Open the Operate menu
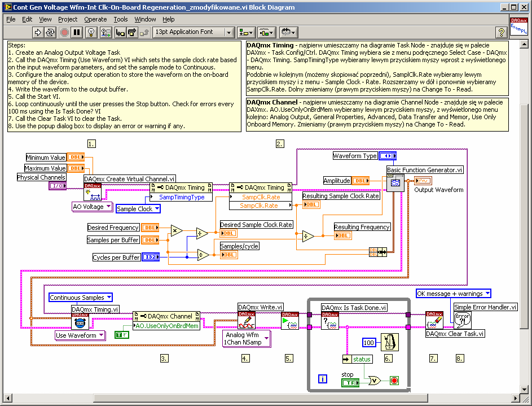532x406 pixels. [95, 19]
